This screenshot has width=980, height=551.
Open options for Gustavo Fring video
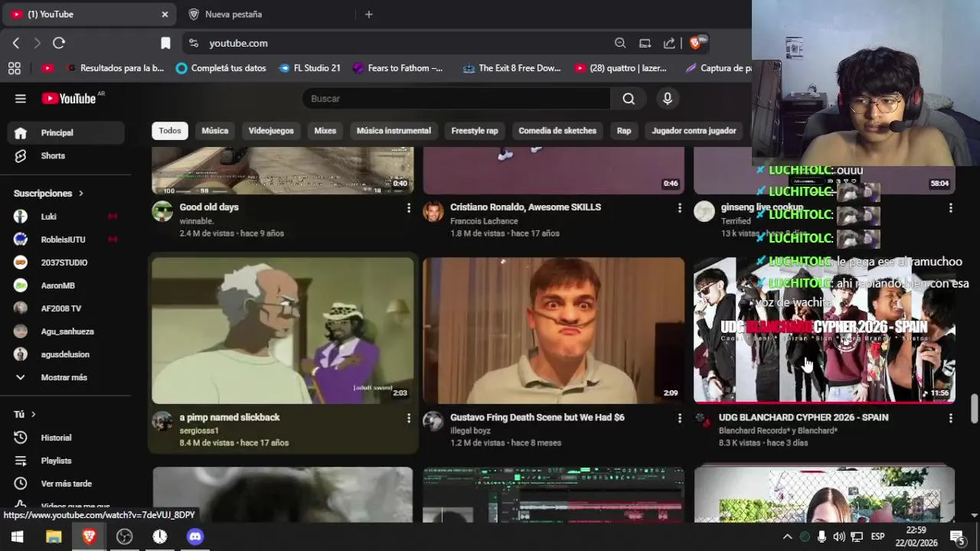[679, 418]
